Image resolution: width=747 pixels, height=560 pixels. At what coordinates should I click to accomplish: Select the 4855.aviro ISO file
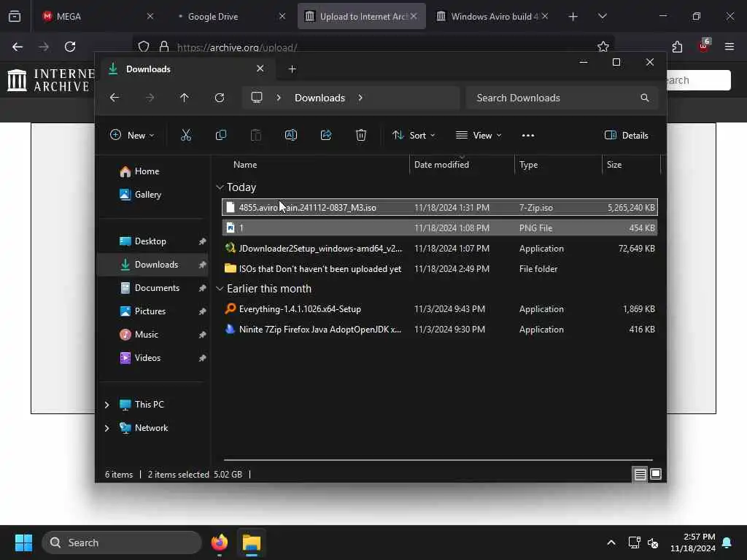(440, 208)
